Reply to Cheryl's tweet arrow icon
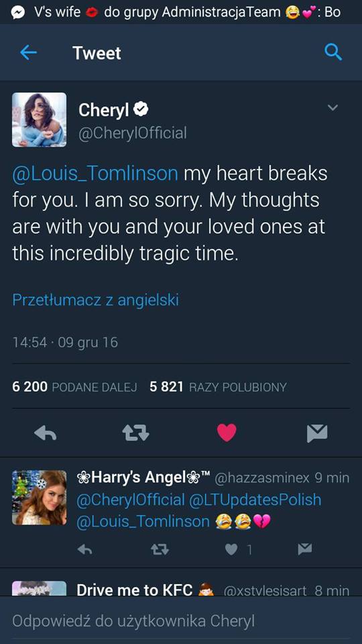This screenshot has height=644, width=362. point(45,433)
